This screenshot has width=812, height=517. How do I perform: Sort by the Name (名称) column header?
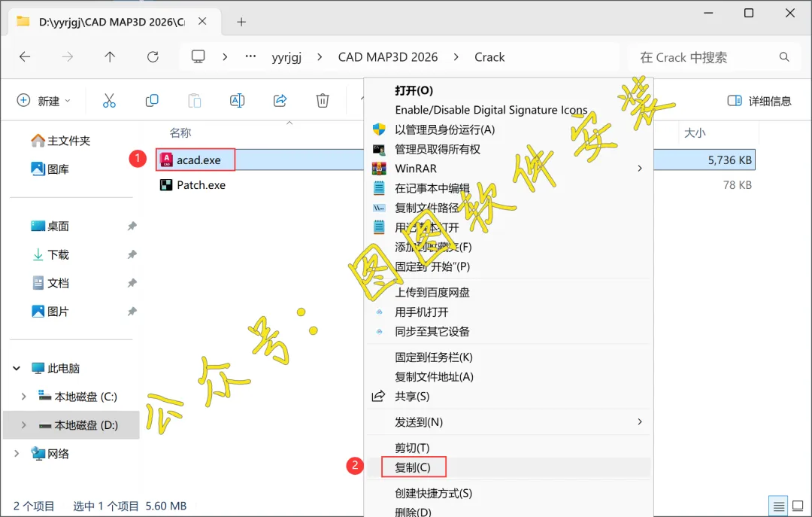tap(180, 132)
